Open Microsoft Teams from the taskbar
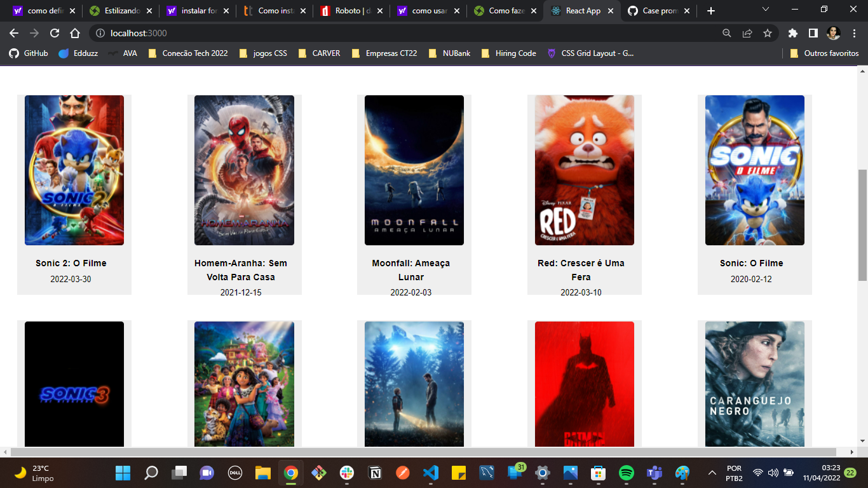This screenshot has height=488, width=868. 654,473
